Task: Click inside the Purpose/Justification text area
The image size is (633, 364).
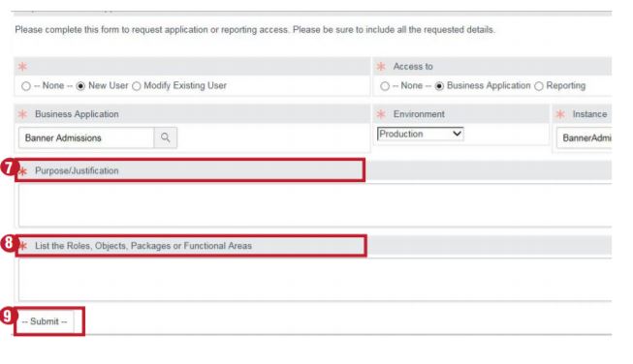Action: [315, 205]
